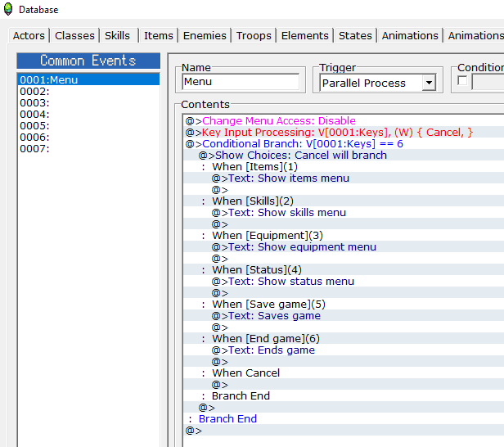Select the blue Branch End line
504x447 pixels.
[344, 419]
